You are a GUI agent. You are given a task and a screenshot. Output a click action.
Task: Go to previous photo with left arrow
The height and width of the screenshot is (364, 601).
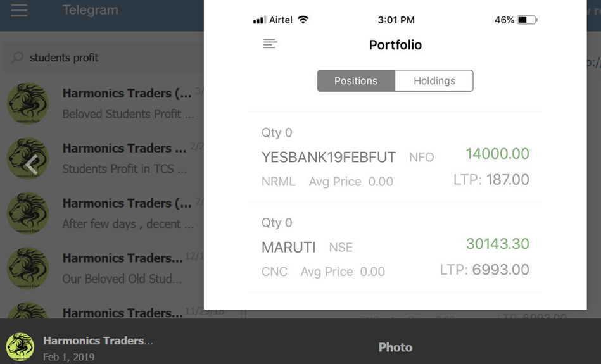[32, 165]
